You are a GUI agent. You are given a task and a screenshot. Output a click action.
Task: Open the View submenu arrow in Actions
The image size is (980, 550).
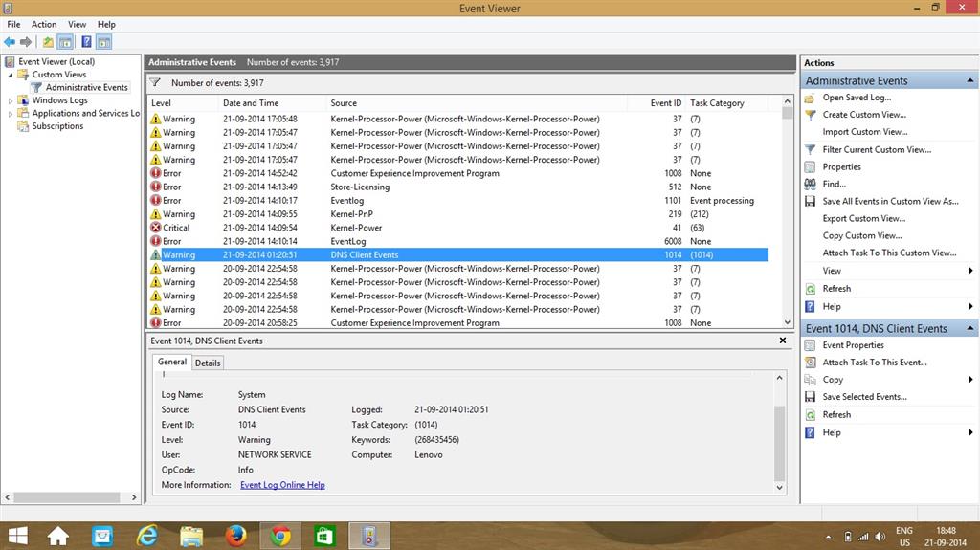point(970,271)
